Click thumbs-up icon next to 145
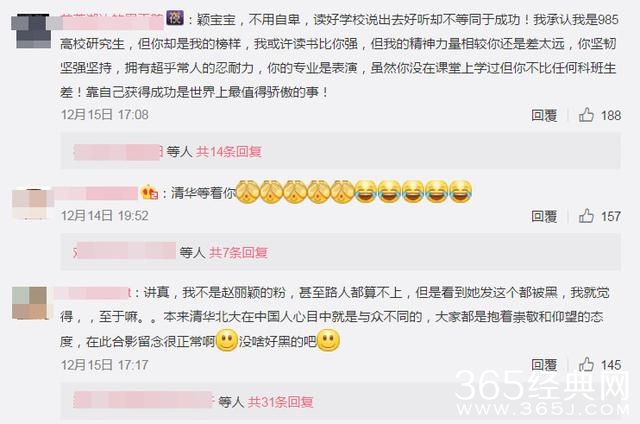This screenshot has width=640, height=424. point(586,364)
